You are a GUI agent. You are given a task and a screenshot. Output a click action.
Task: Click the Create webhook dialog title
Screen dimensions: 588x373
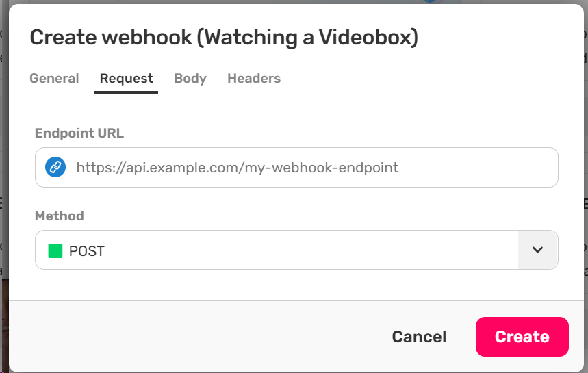111,37
